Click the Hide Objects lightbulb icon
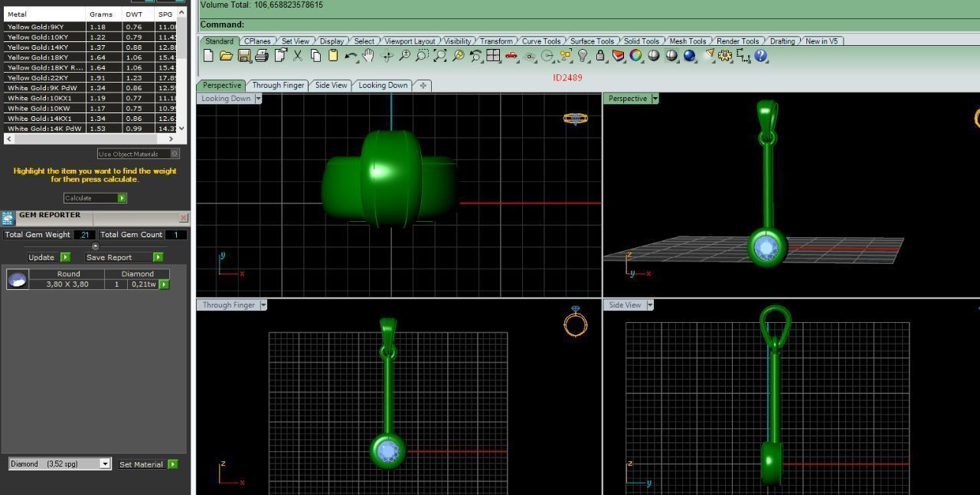The height and width of the screenshot is (495, 980). click(x=583, y=55)
